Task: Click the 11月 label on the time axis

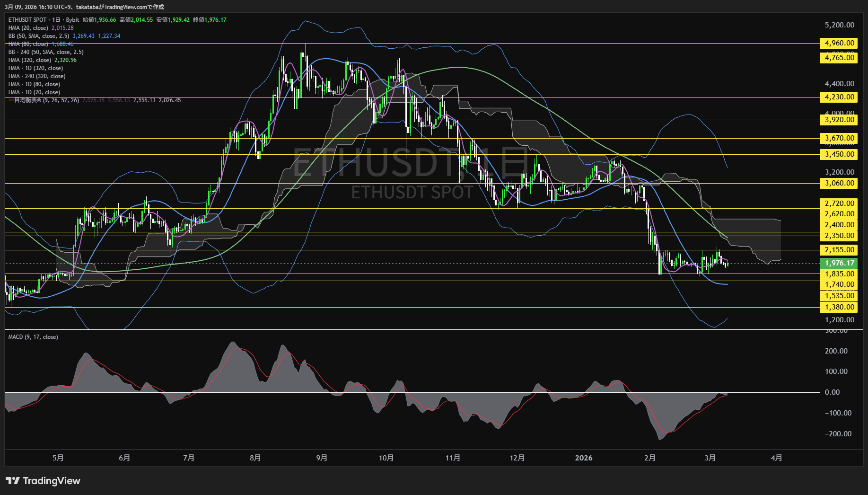Action: 453,458
